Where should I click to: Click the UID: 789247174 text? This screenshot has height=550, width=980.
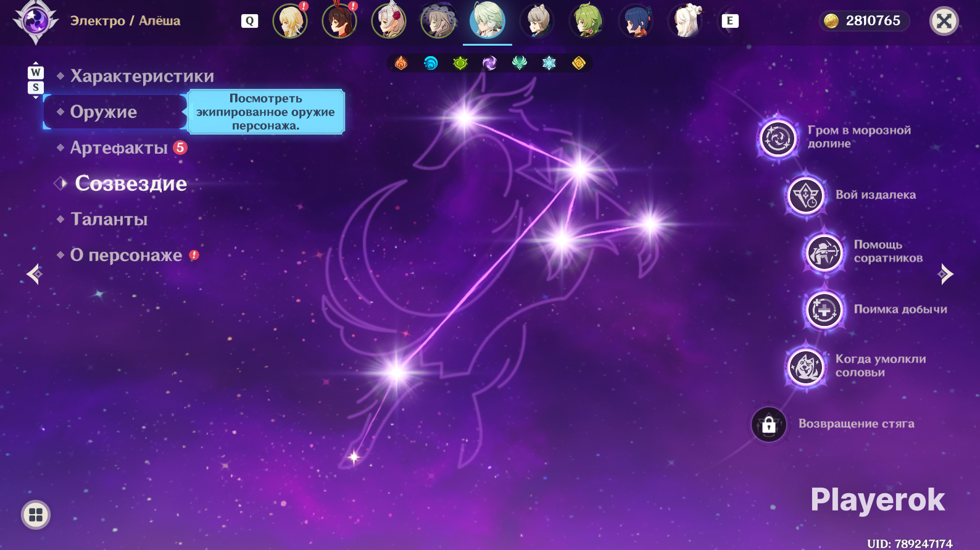(910, 543)
